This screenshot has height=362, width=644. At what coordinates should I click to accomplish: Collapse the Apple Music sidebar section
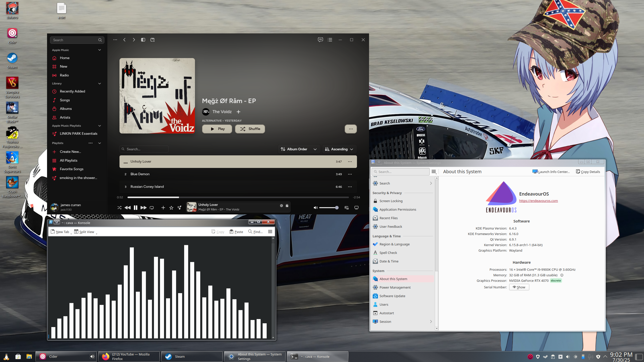tap(100, 50)
